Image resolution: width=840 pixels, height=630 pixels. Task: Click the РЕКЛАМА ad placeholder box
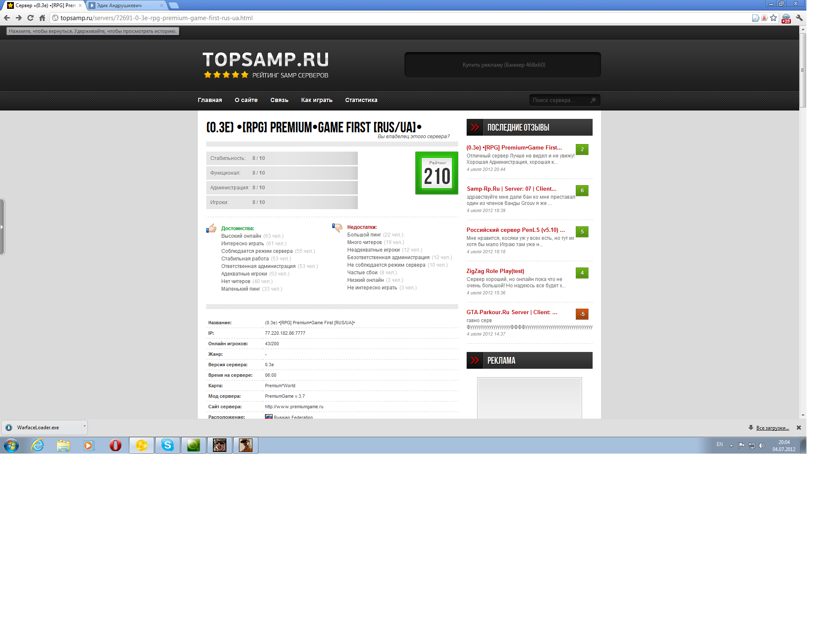pyautogui.click(x=530, y=398)
